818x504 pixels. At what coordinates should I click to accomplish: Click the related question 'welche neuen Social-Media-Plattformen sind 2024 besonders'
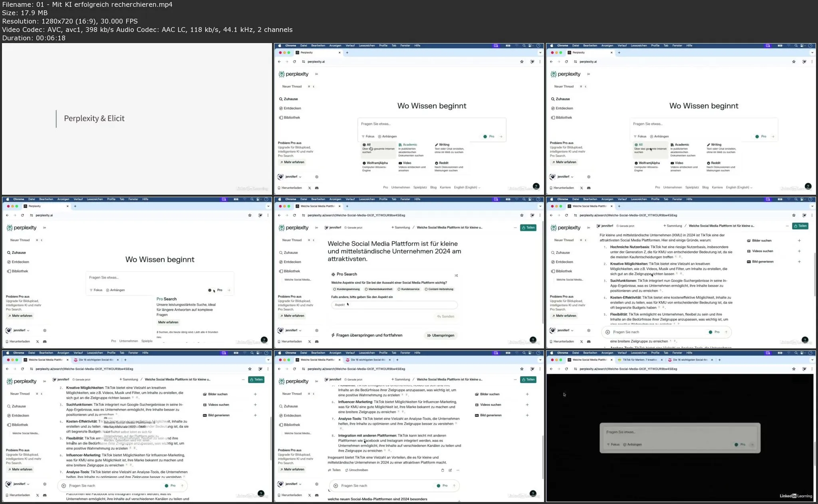click(x=377, y=499)
